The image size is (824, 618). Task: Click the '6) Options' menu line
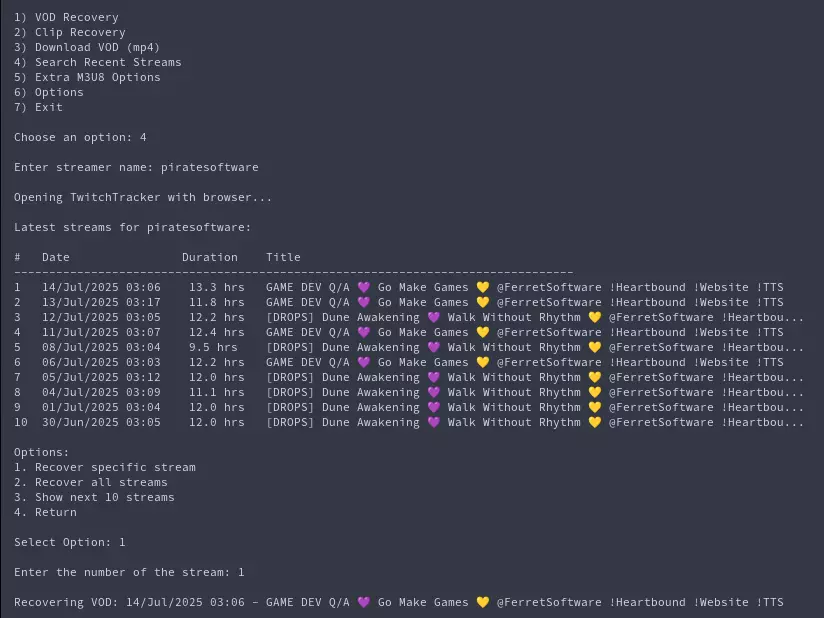(x=49, y=92)
